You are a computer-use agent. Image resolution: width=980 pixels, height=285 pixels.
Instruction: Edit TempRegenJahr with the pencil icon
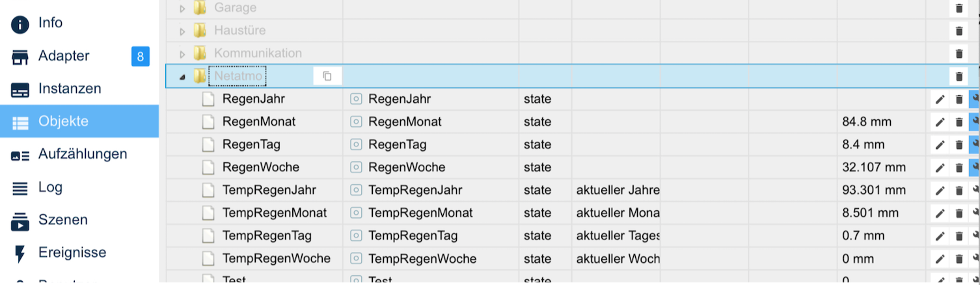940,190
